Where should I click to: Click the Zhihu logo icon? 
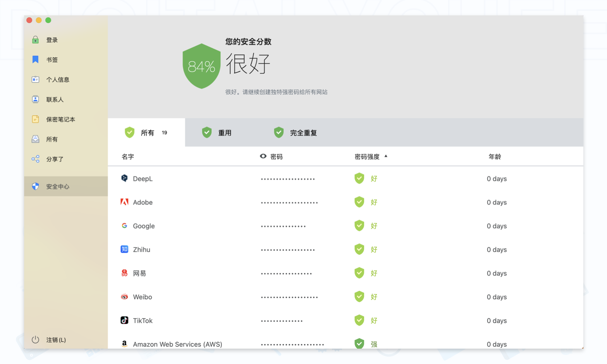pyautogui.click(x=124, y=249)
